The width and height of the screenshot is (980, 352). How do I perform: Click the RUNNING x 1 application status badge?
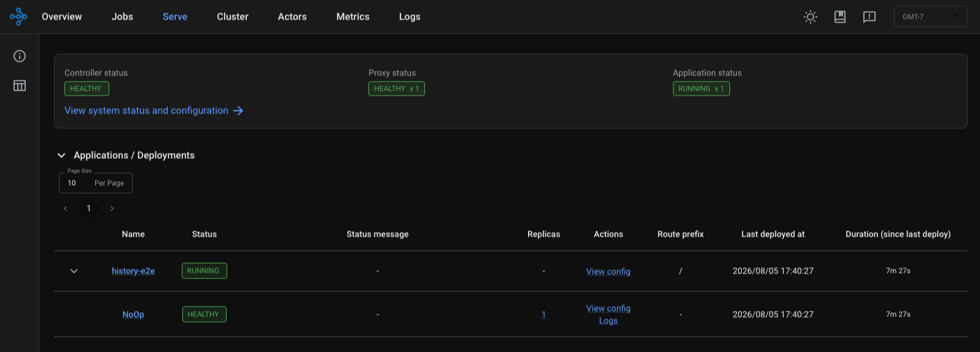point(701,89)
